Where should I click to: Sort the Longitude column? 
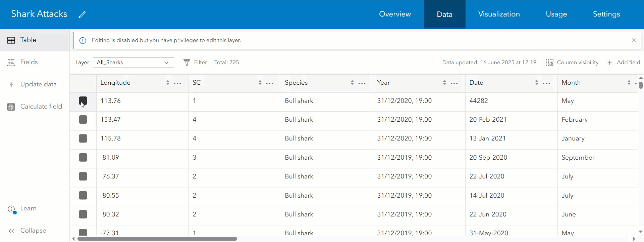168,83
